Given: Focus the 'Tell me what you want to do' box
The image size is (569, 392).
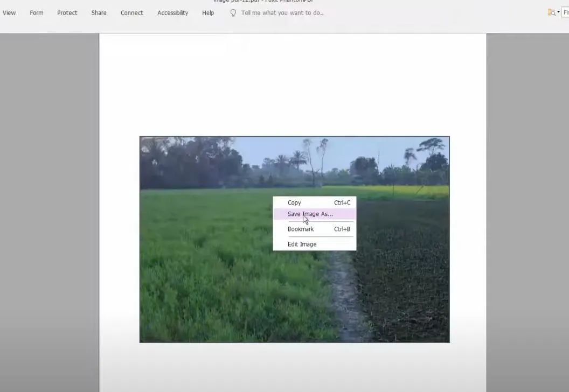Looking at the screenshot, I should [282, 13].
